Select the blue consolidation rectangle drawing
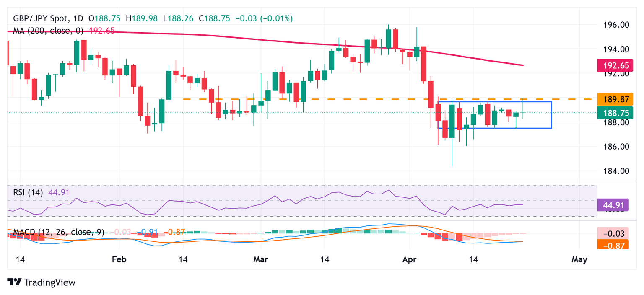This screenshot has height=295, width=644. tap(551, 115)
